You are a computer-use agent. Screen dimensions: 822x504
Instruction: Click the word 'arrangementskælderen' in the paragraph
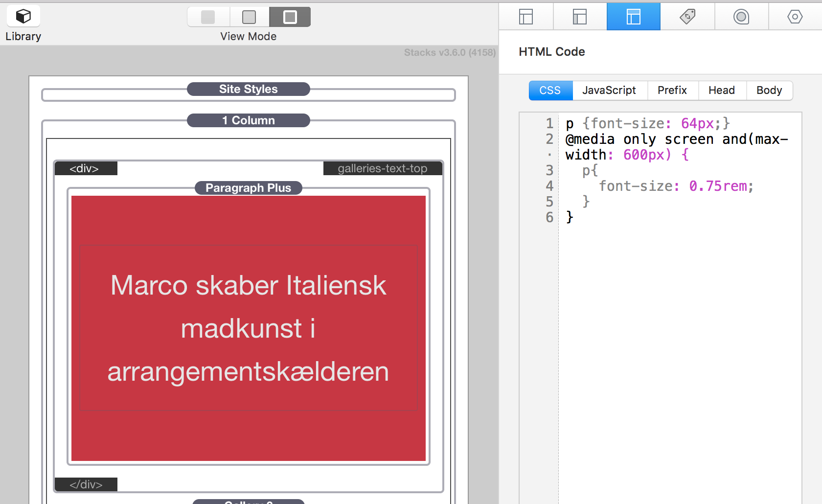tap(249, 372)
